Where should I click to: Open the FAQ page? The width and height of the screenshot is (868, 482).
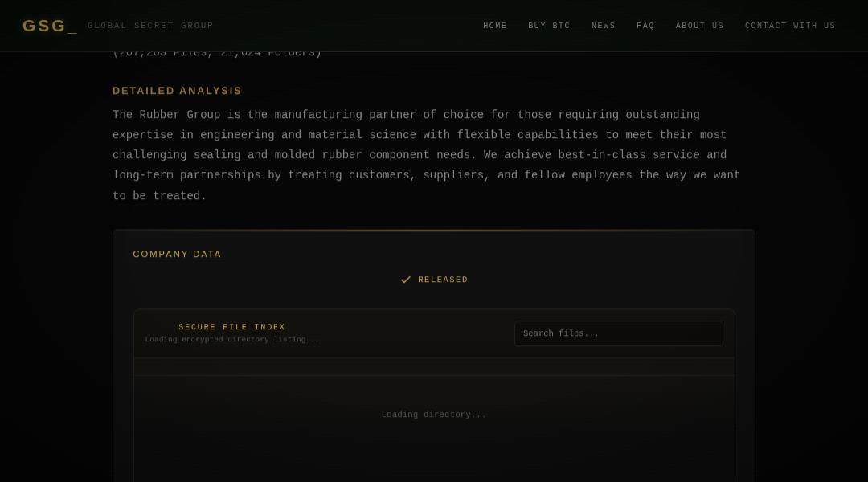(645, 26)
